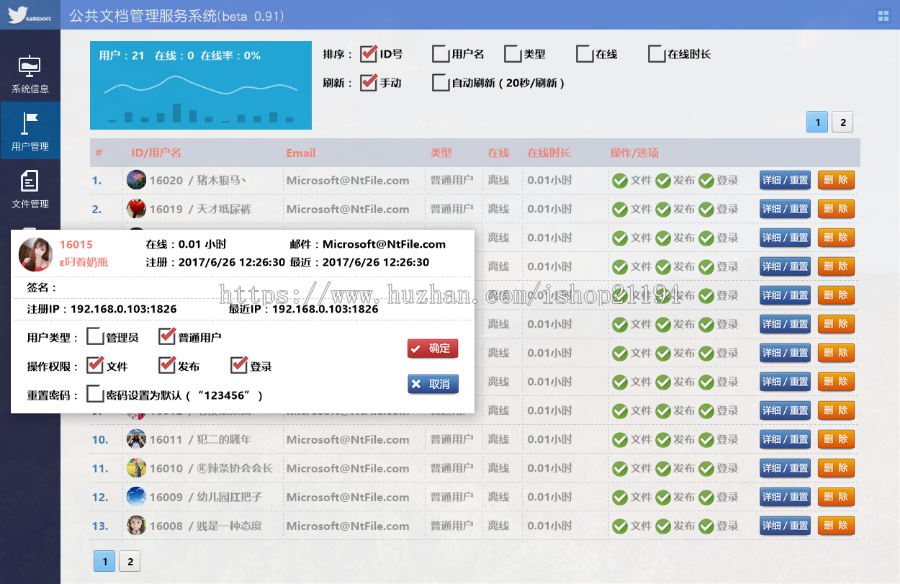Click avatar of user 16009

136,497
